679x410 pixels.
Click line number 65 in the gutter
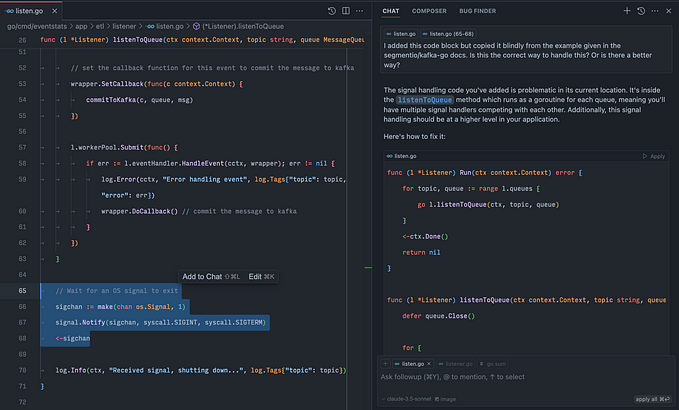[x=22, y=291]
